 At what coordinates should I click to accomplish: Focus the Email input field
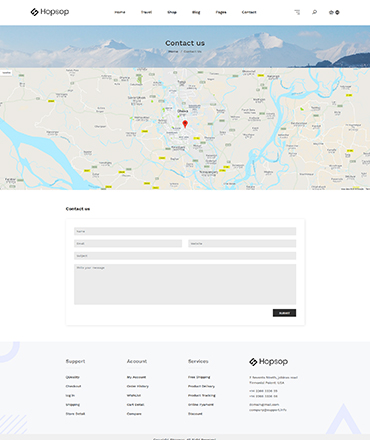pos(128,244)
